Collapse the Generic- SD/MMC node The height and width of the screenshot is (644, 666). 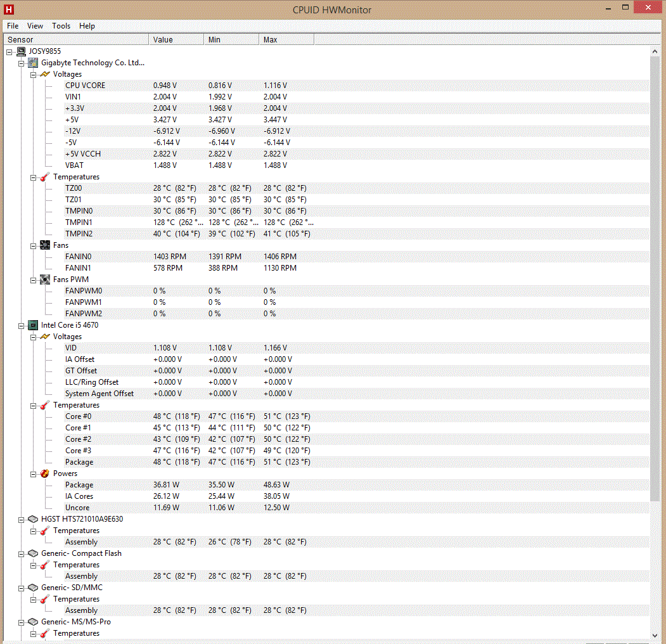[x=22, y=588]
